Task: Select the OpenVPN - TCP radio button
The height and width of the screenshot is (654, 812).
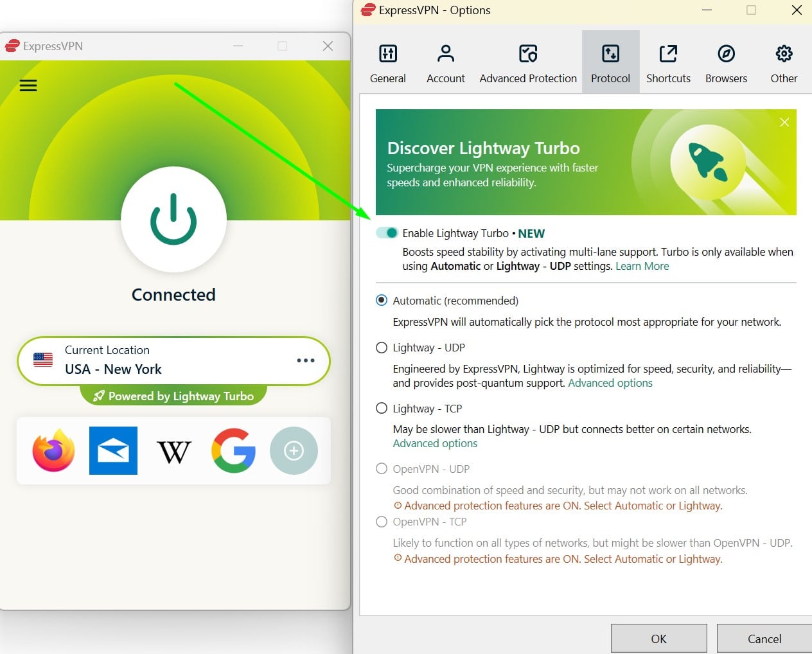Action: point(382,522)
